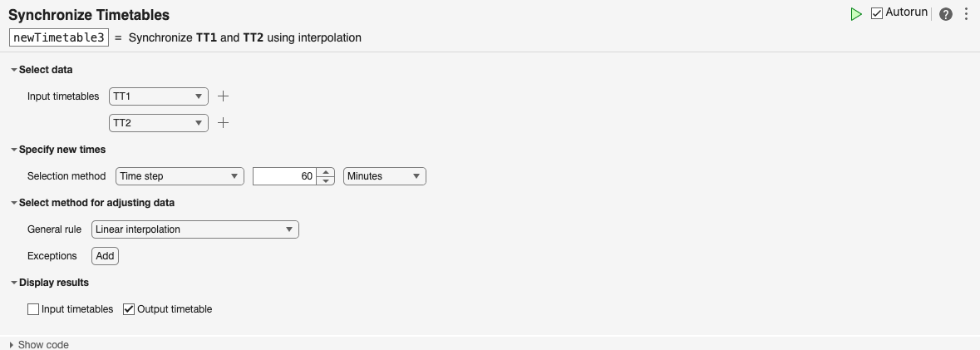This screenshot has height=350, width=980.
Task: Open the TT2 input timetable dropdown
Action: click(x=158, y=123)
